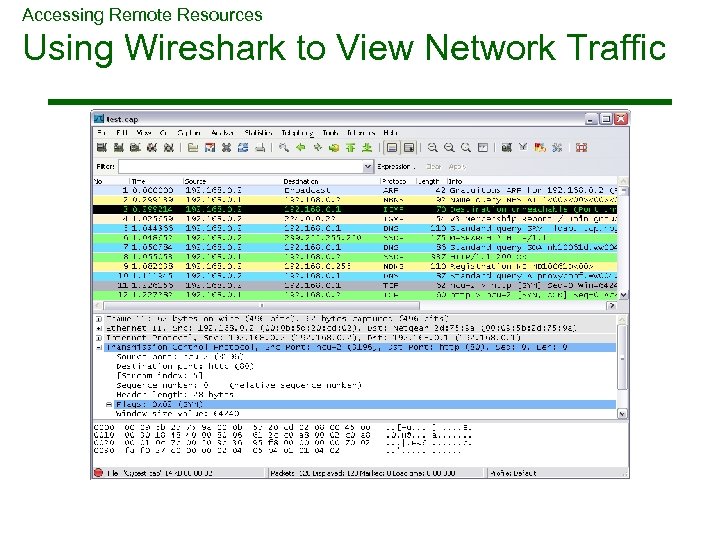This screenshot has height=540, width=720.
Task: Open the Capture menu
Action: [x=189, y=133]
